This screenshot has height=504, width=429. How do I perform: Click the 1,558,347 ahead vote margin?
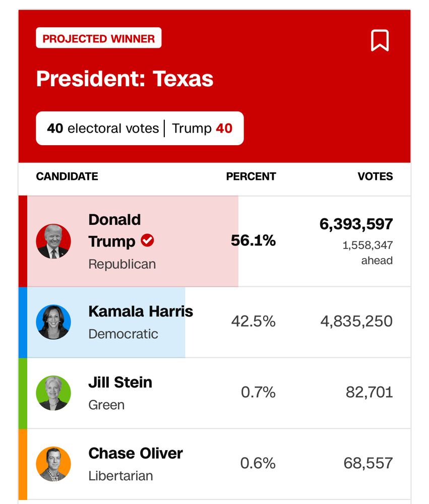coord(367,253)
